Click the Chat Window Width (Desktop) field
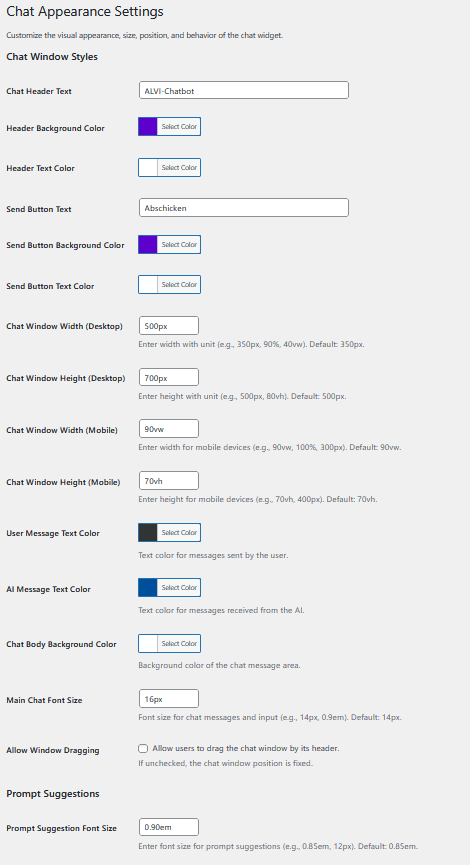Screen dimensions: 470x865 point(169,325)
